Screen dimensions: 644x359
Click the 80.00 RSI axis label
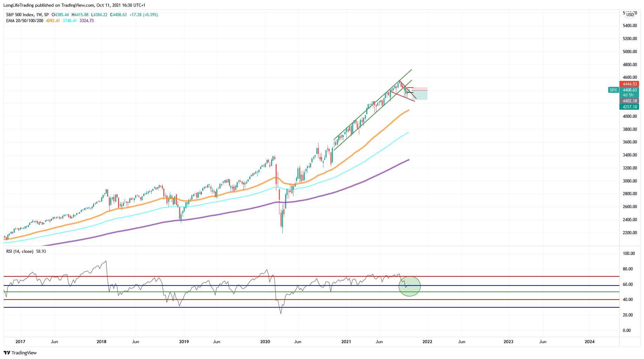(x=628, y=269)
